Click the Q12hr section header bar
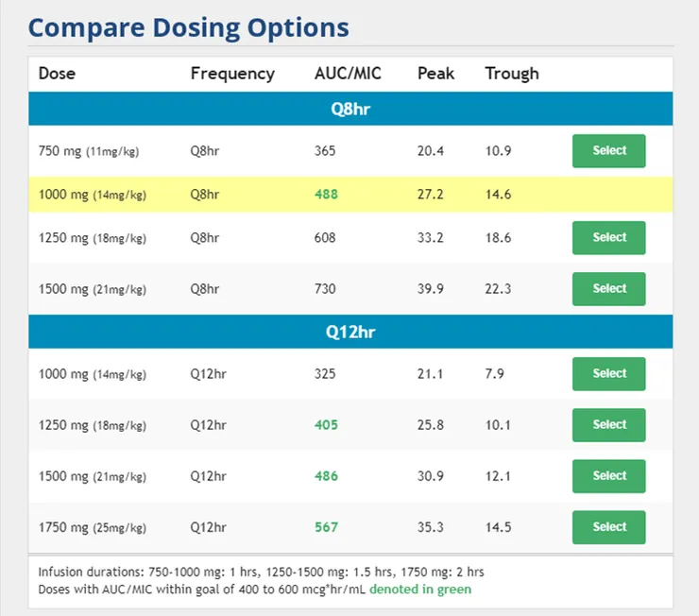This screenshot has width=699, height=616. click(349, 333)
